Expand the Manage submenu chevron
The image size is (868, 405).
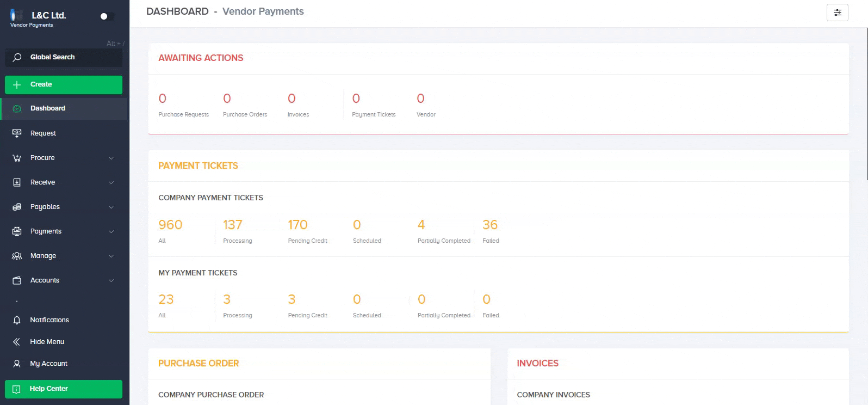[x=111, y=256]
